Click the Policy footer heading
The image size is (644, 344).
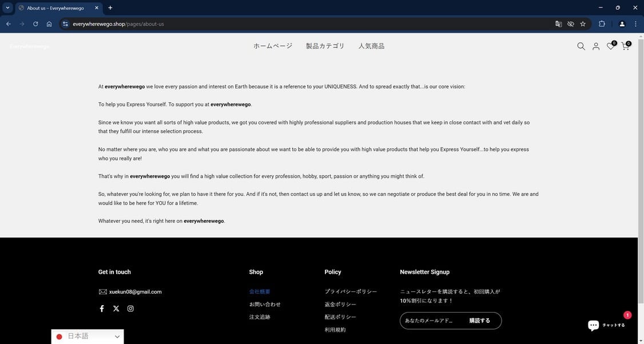point(333,272)
